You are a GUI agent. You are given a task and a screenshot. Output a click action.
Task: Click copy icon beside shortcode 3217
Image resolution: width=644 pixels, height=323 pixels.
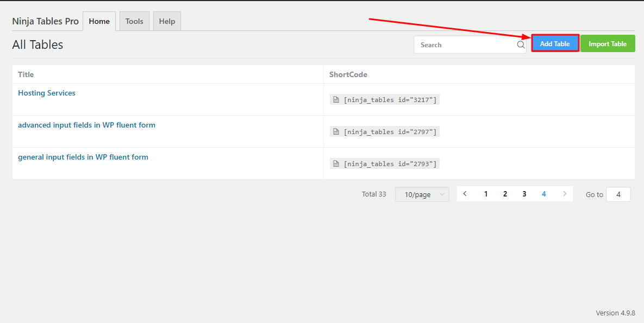click(x=336, y=100)
